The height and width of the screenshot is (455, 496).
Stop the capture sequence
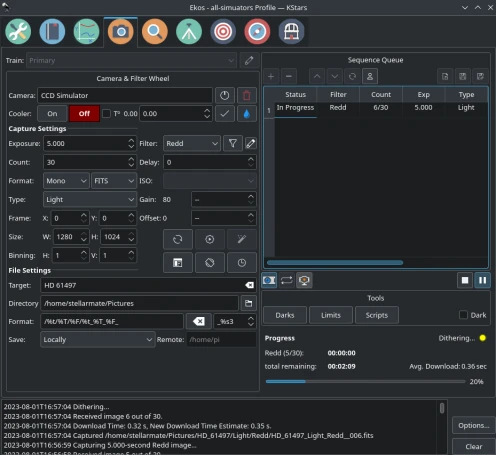(465, 280)
